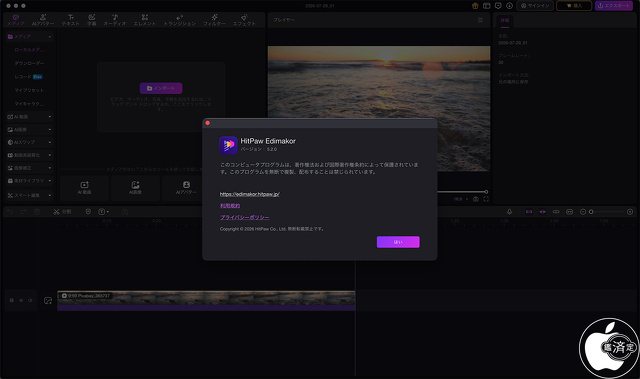Screen dimensions: 640x379
Task: Expand the AIスワップ sidebar section
Action: [x=29, y=142]
